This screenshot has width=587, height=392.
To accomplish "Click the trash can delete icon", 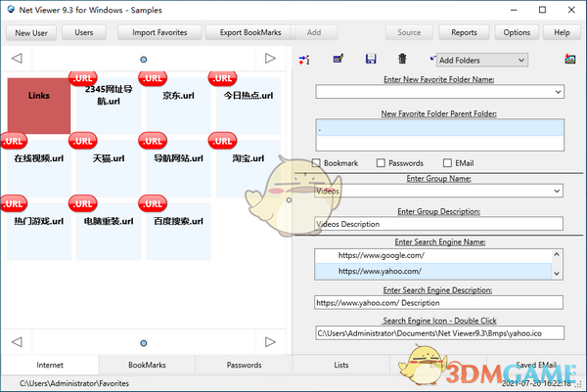I will pos(402,59).
